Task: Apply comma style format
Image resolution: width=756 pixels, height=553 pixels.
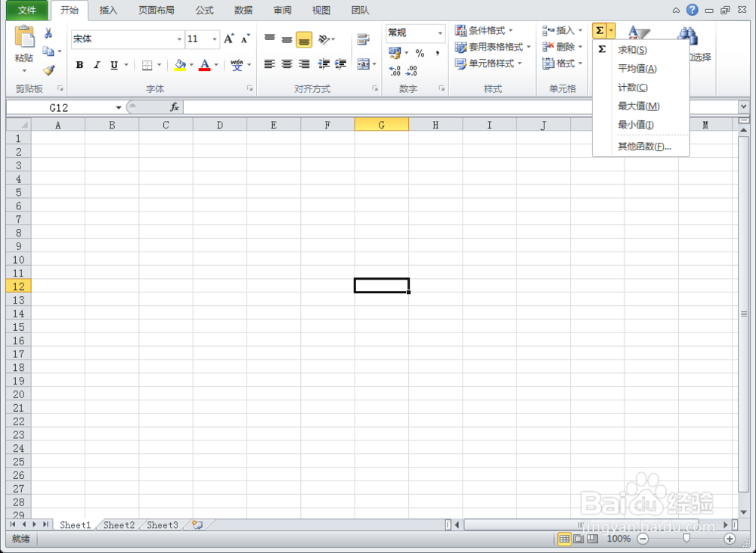Action: [437, 53]
